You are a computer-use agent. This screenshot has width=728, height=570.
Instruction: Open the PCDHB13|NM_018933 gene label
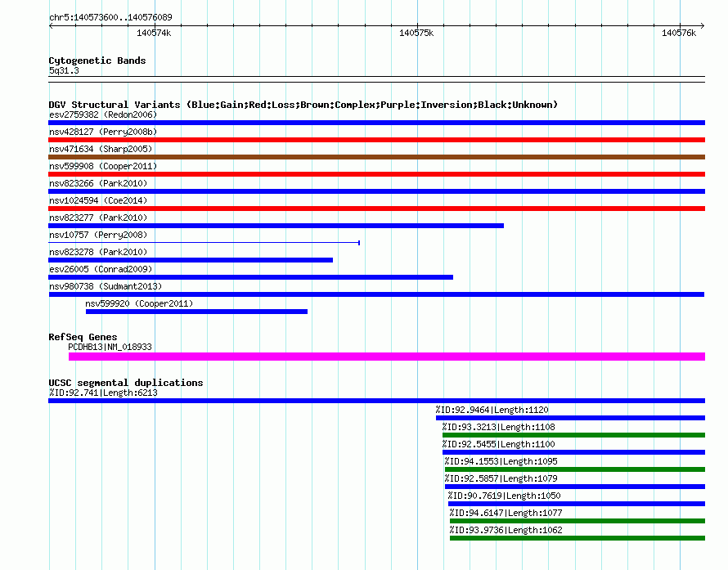(x=110, y=347)
